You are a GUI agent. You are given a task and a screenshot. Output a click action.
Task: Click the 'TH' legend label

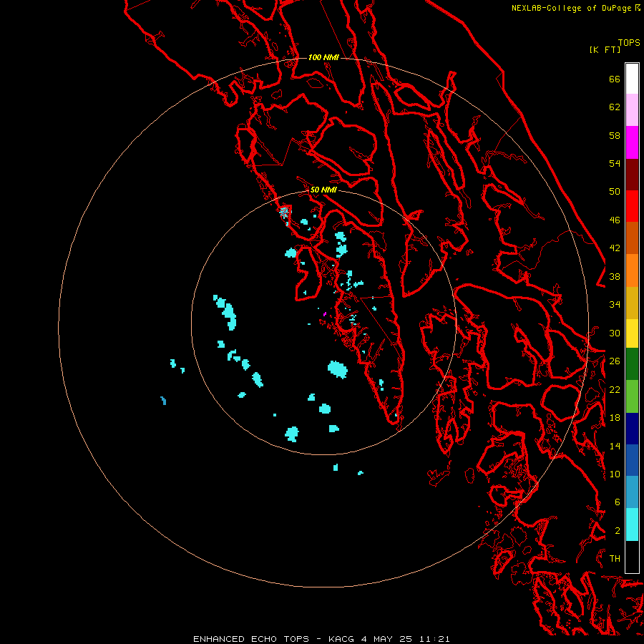click(615, 559)
